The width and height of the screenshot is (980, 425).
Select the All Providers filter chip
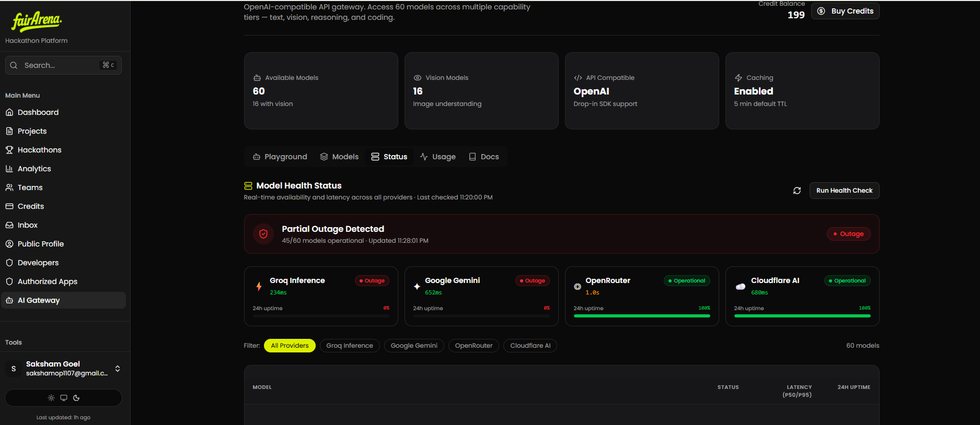(290, 346)
